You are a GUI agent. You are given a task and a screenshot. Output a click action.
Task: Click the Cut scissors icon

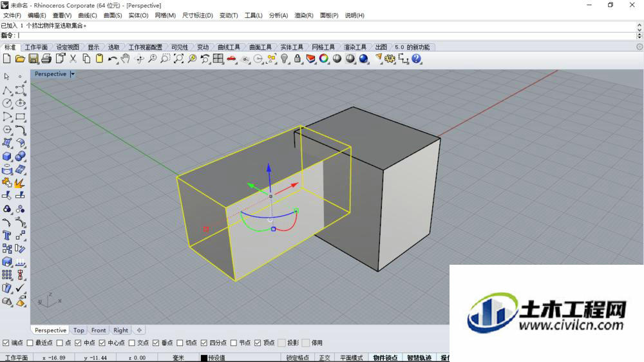pos(73,59)
